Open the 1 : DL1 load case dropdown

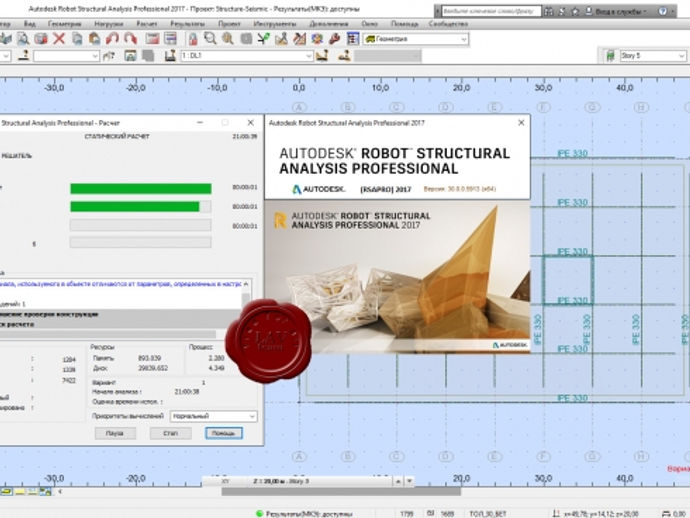pyautogui.click(x=247, y=56)
